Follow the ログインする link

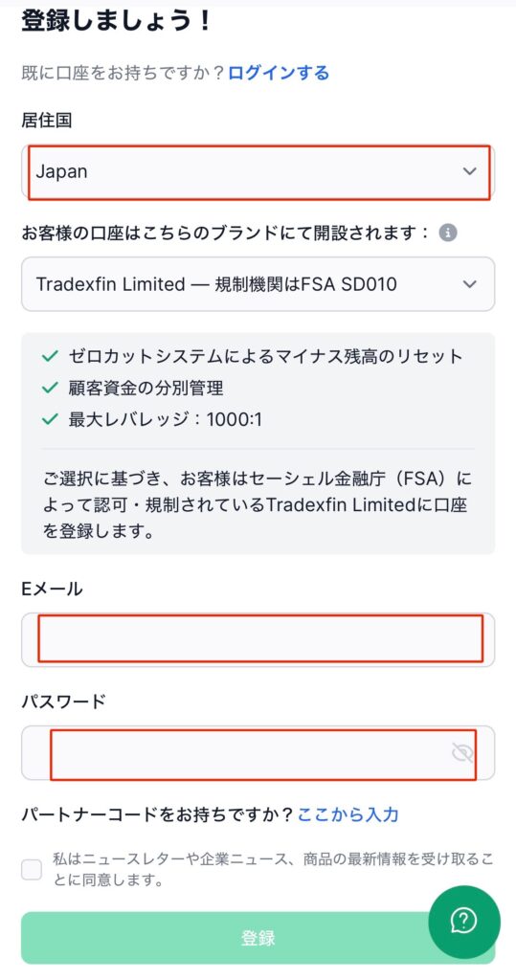click(279, 73)
